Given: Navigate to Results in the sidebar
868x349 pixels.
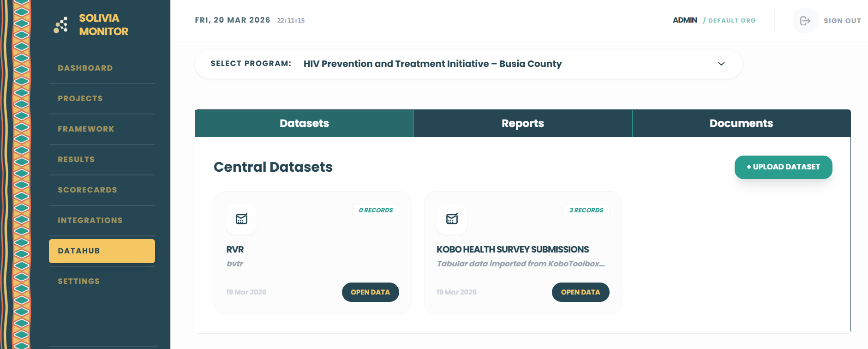Looking at the screenshot, I should pos(102,160).
